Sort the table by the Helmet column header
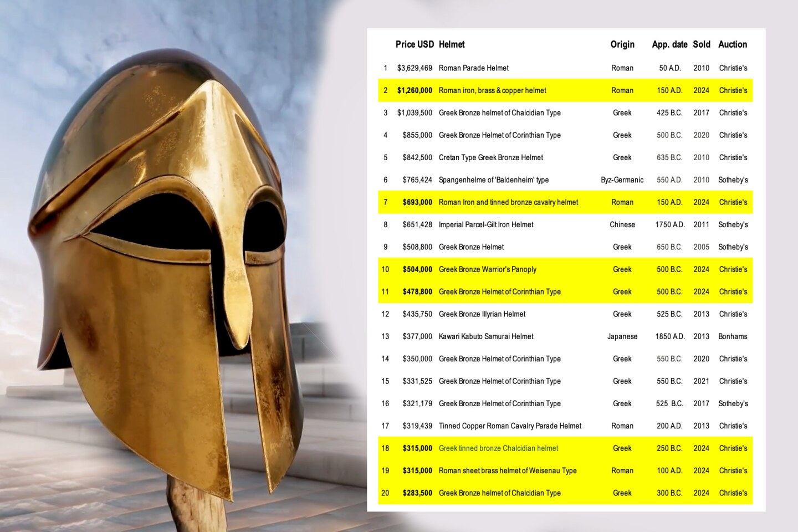Screen dimensions: 798x532 451,44
